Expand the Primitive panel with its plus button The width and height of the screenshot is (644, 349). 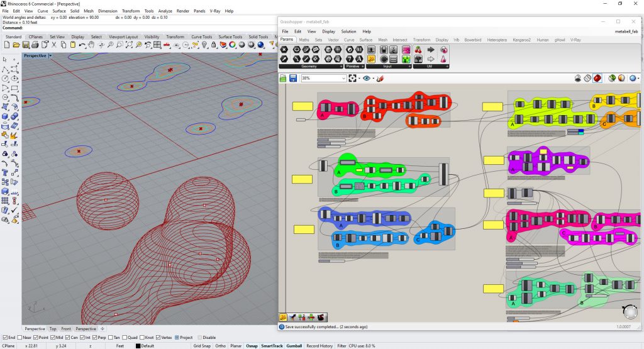362,67
